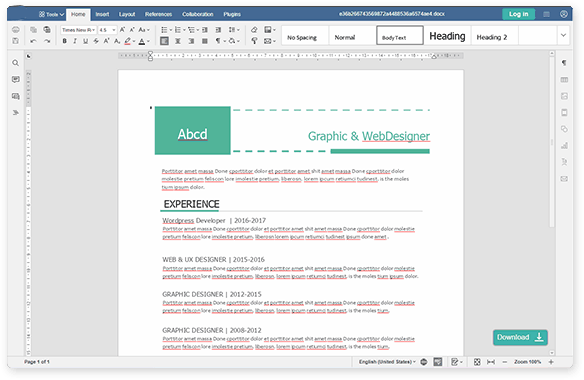The height and width of the screenshot is (380, 584).
Task: Toggle italic formatting
Action: click(75, 41)
